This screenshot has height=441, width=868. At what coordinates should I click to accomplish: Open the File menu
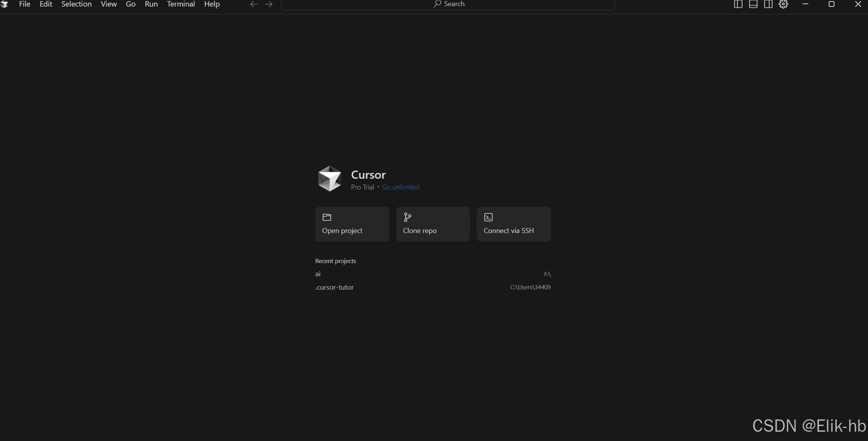(x=25, y=4)
